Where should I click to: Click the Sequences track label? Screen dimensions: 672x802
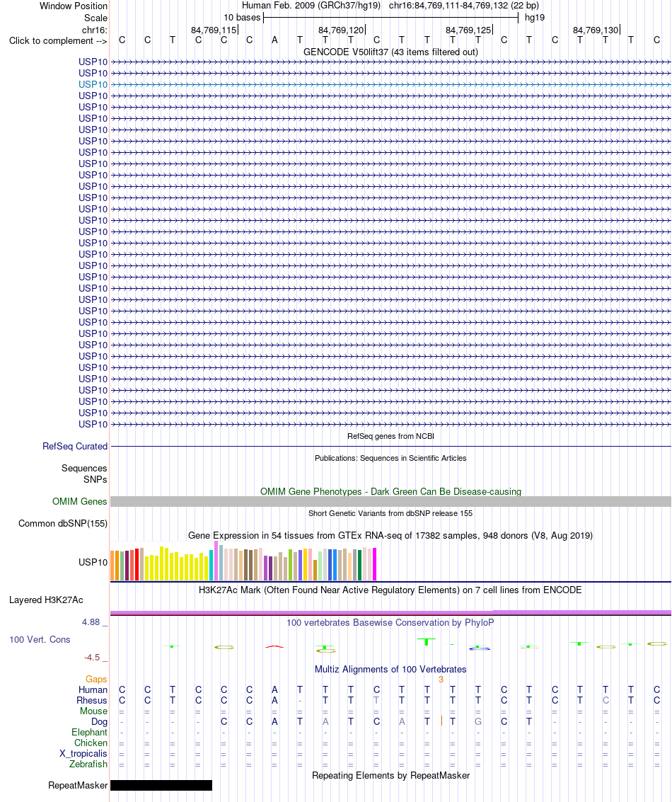point(84,468)
